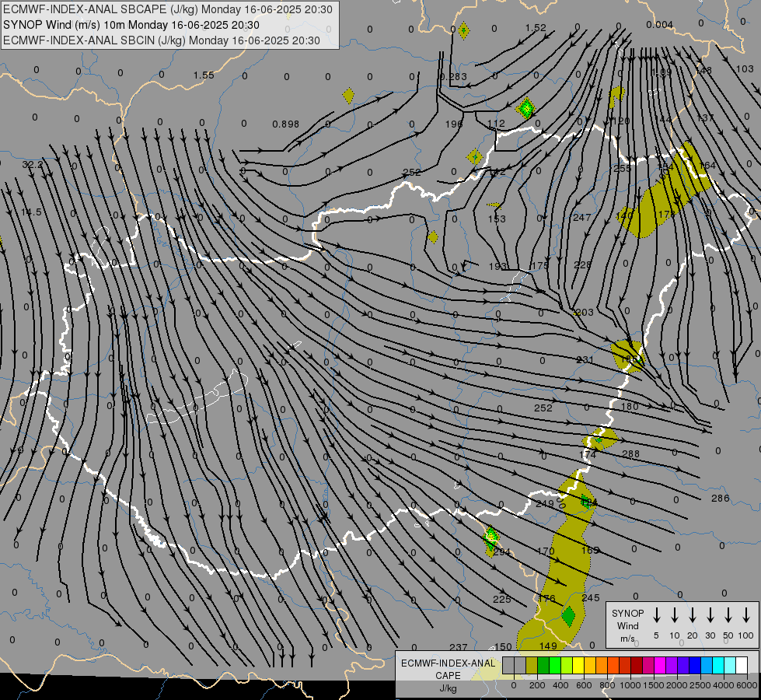The image size is (761, 700).
Task: Click the 0.283 value on the map
Action: tap(453, 77)
